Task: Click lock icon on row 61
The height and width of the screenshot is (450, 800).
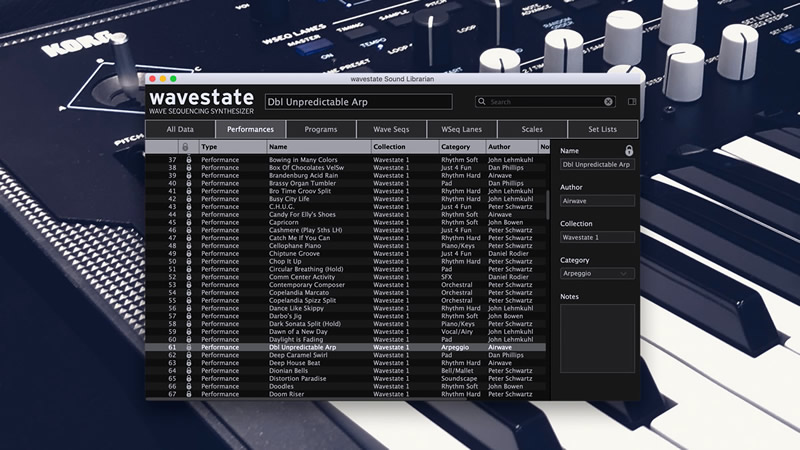Action: click(189, 347)
